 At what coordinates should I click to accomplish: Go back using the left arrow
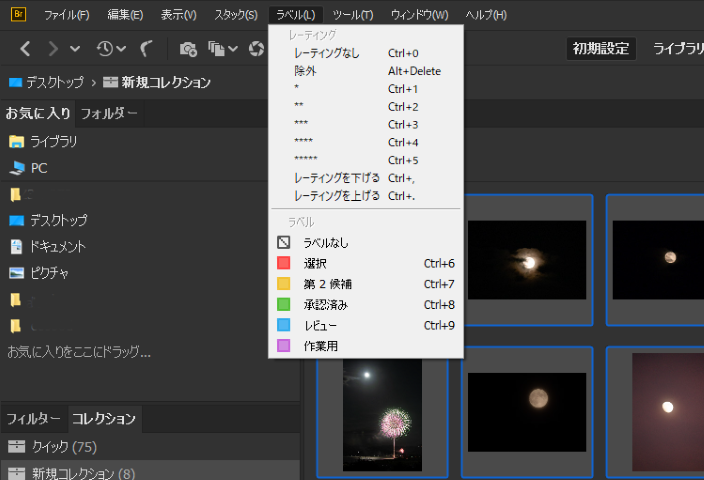tap(25, 48)
